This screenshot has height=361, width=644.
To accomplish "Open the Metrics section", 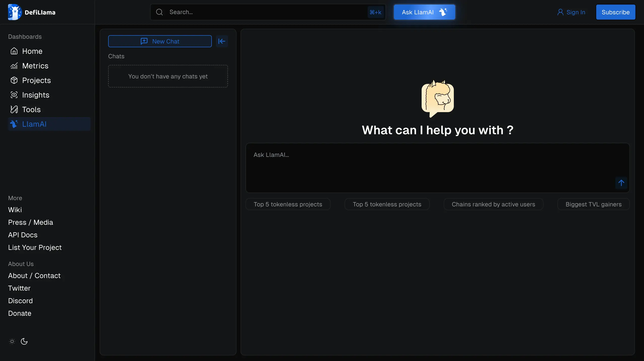I will (49, 66).
